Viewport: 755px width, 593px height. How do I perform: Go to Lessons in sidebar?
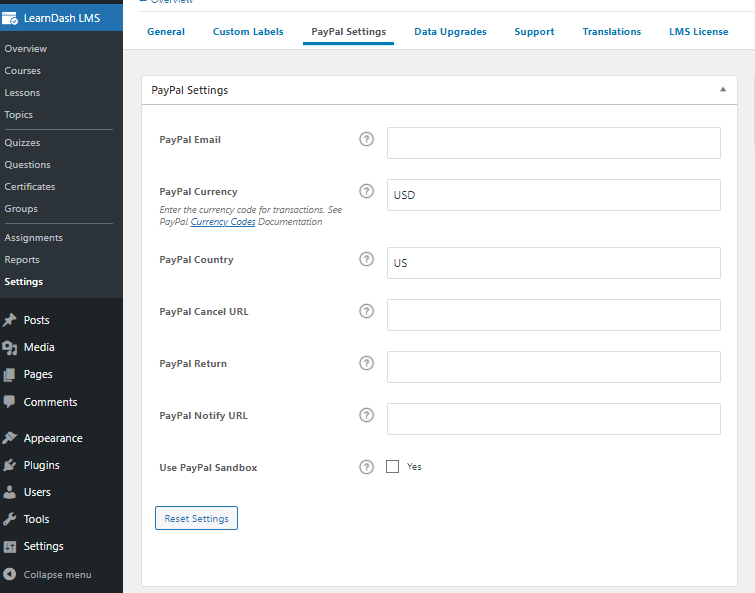[x=22, y=93]
